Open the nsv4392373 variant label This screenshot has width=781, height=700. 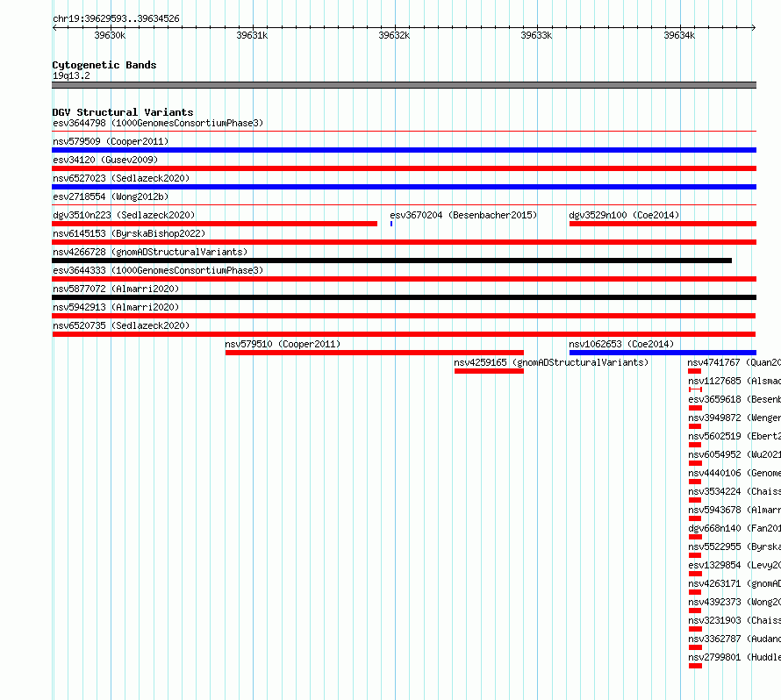734,602
